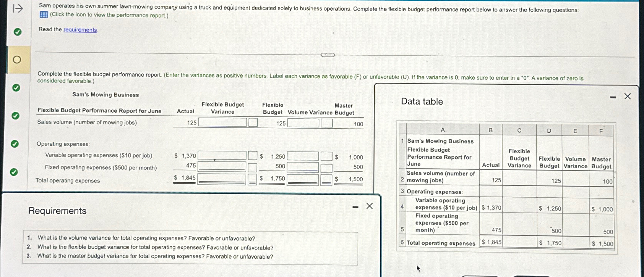This screenshot has height=277, width=644.
Task: Click fixed expenses volume variance input
Action: tap(303, 167)
